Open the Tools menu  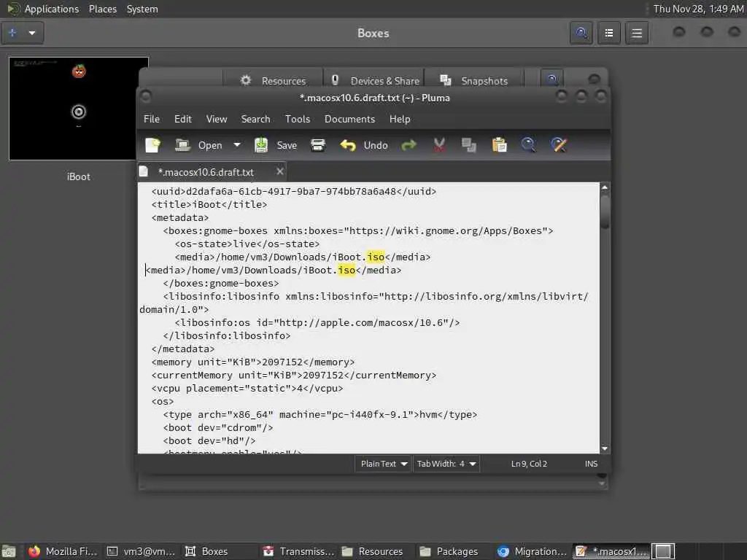click(x=298, y=119)
